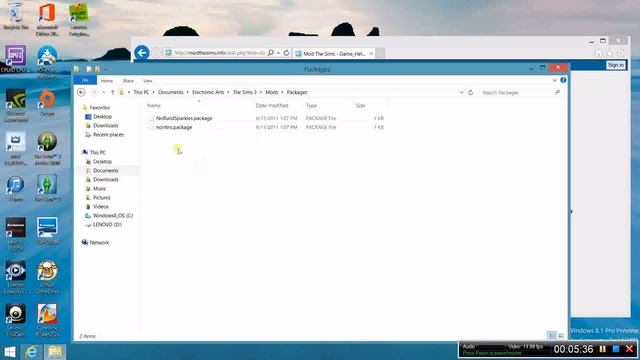Image resolution: width=640 pixels, height=360 pixels.
Task: Click The Sims 3 in the breadcrumb
Action: point(244,93)
